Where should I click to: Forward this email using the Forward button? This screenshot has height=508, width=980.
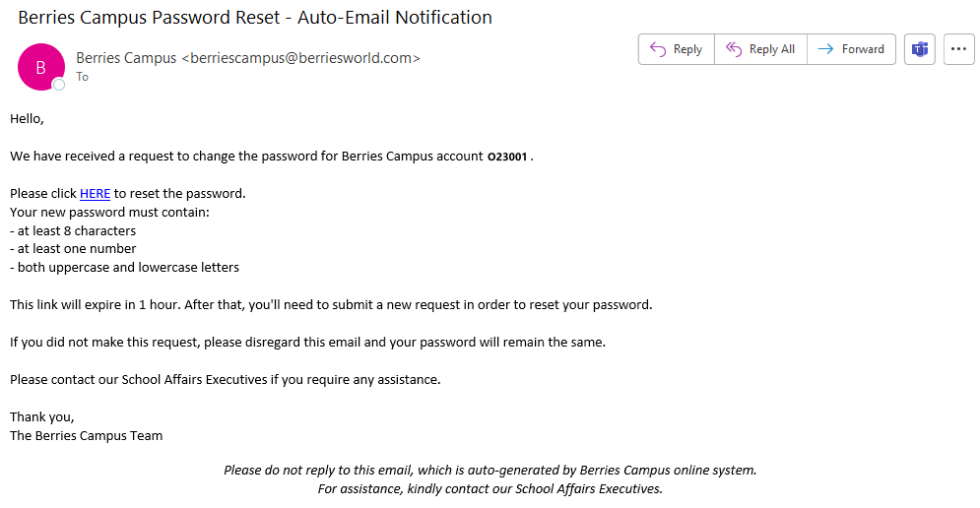click(x=851, y=49)
